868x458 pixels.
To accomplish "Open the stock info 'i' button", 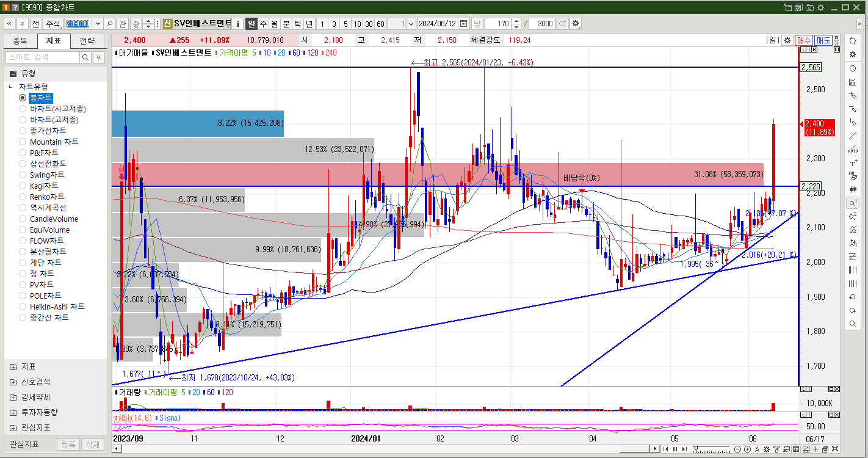I will (238, 24).
